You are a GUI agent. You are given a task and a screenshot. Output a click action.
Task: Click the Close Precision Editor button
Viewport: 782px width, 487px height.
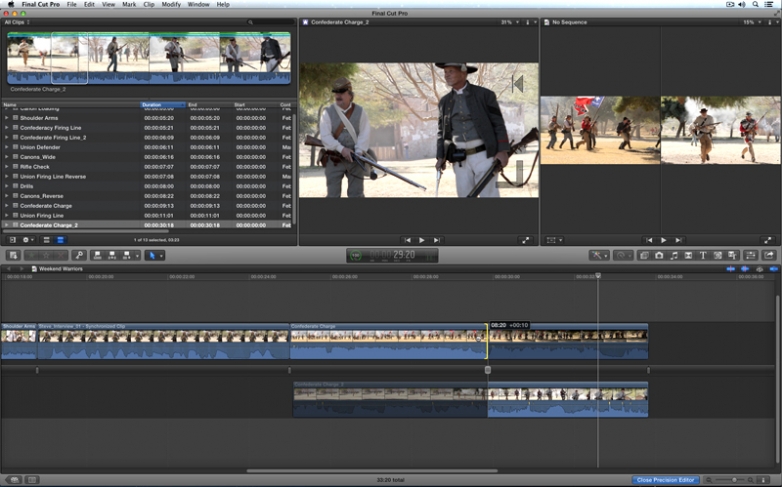click(665, 480)
